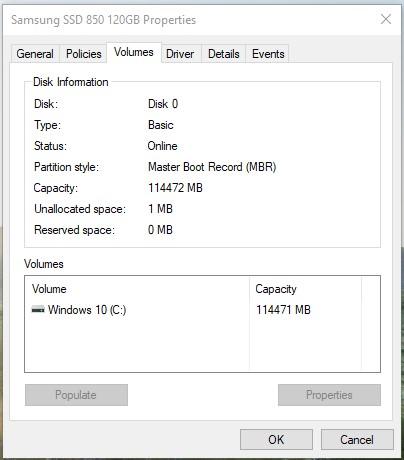Screen dimensions: 404x460
Task: Go to the Driver tab
Action: (x=180, y=54)
